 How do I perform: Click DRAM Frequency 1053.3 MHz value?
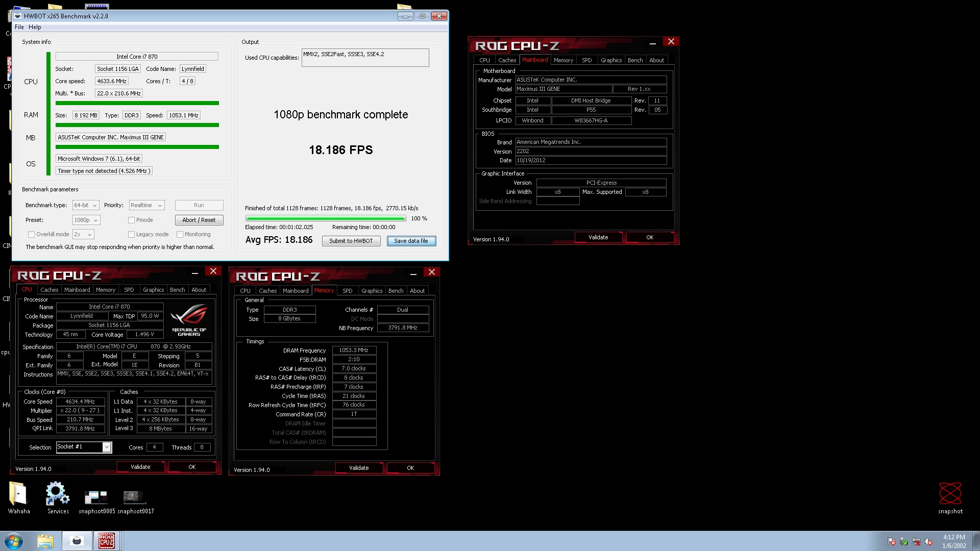point(354,350)
